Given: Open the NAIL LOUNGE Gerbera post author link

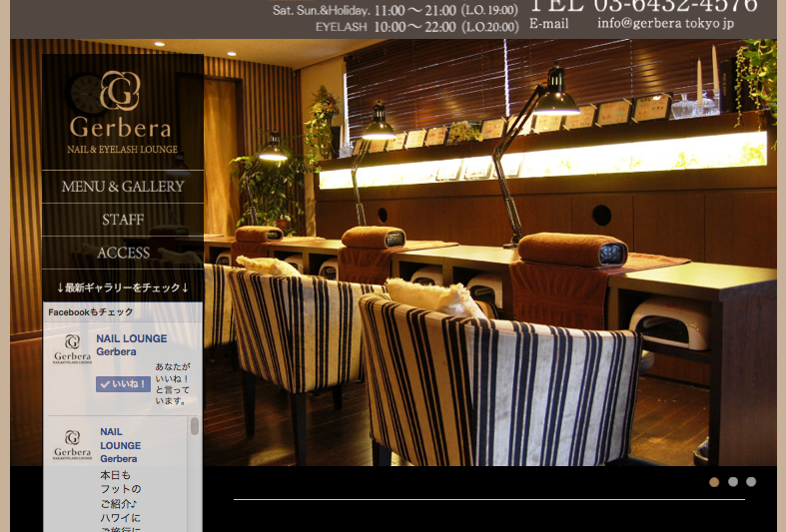Looking at the screenshot, I should tap(120, 445).
